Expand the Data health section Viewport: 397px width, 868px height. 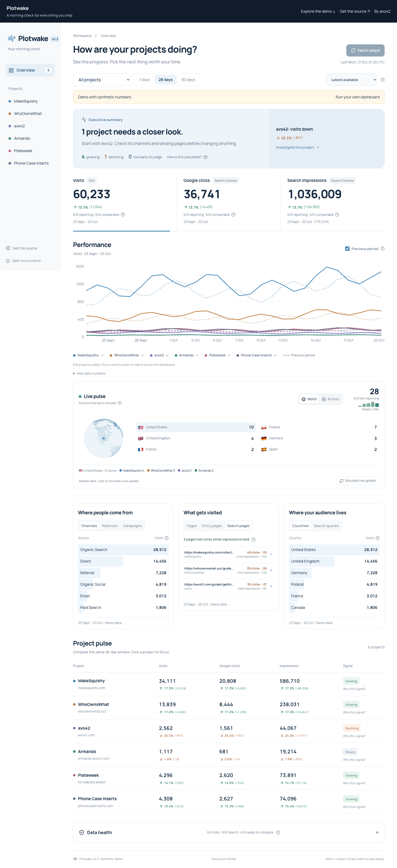[x=229, y=833]
